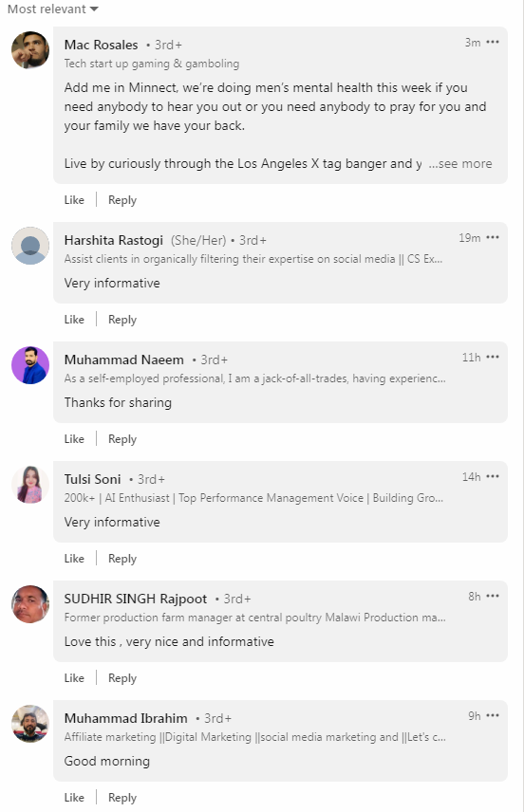Open Muhammad Naeem's purple profile picture
This screenshot has width=524, height=812.
[x=30, y=365]
